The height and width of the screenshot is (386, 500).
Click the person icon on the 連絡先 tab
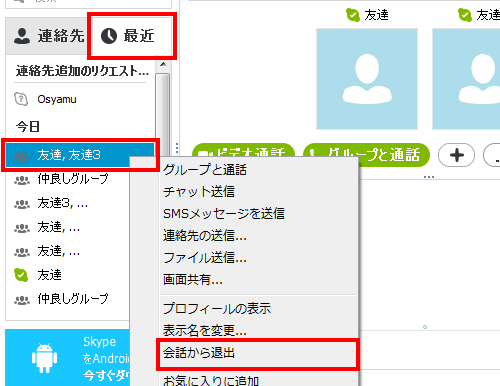pyautogui.click(x=22, y=36)
